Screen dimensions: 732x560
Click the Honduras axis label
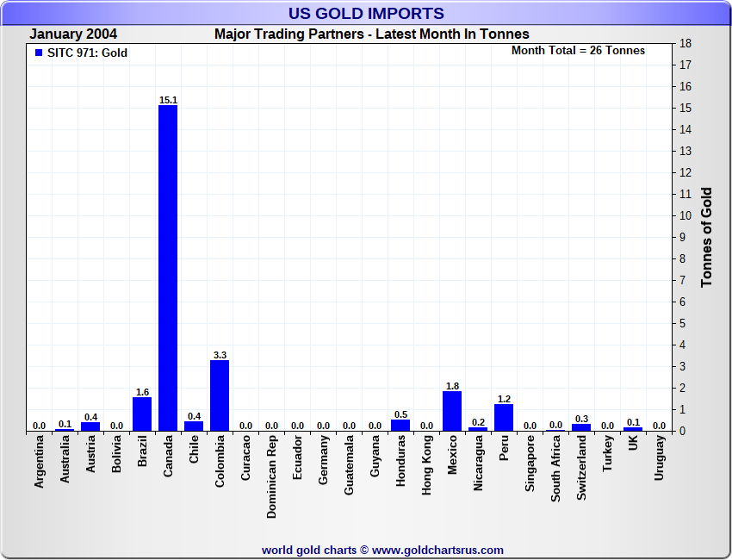click(400, 461)
